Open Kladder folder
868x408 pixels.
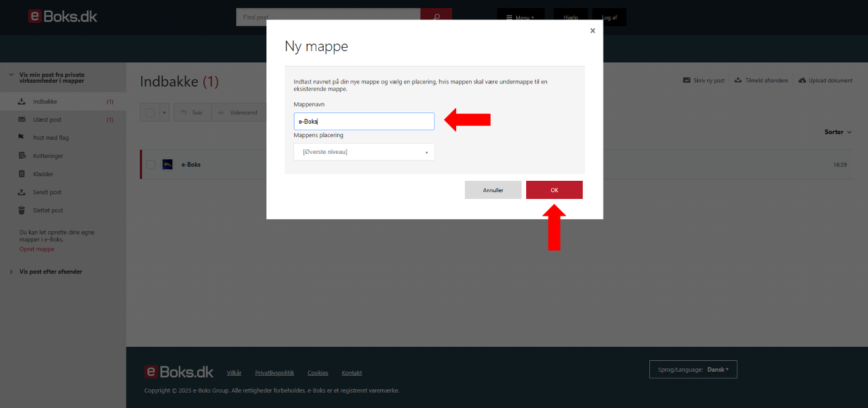pos(63,174)
